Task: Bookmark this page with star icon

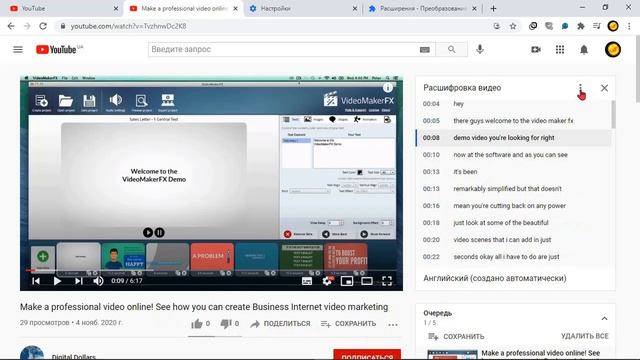Action: [513, 26]
